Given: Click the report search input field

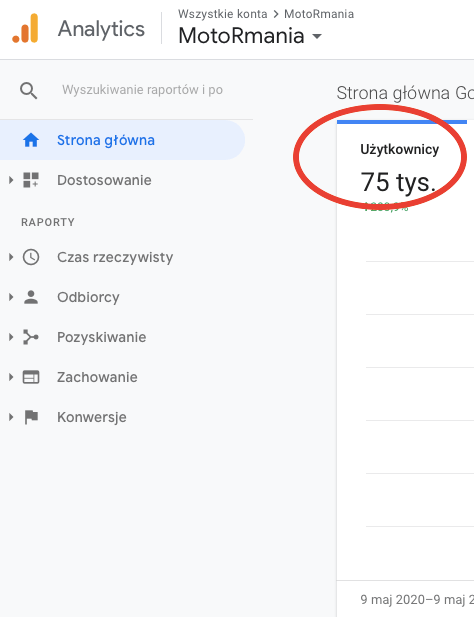Looking at the screenshot, I should coord(142,90).
